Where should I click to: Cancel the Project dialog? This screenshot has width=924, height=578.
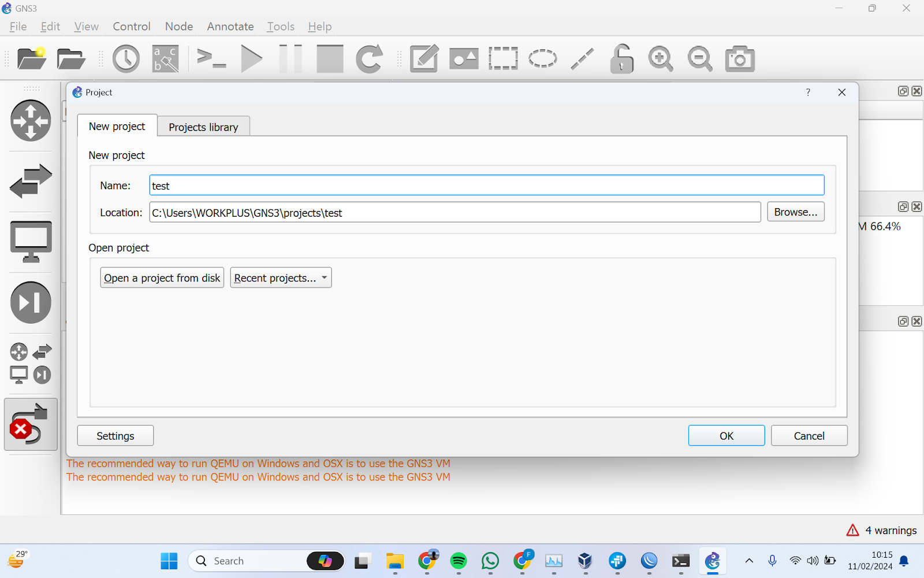point(809,436)
